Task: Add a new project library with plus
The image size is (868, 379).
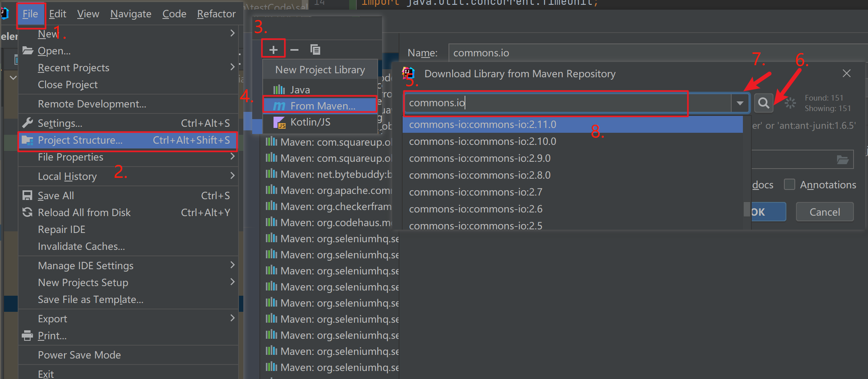Action: [x=274, y=50]
